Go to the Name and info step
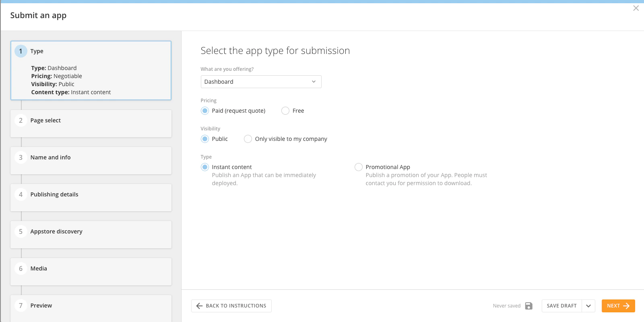The height and width of the screenshot is (322, 644). click(x=91, y=161)
